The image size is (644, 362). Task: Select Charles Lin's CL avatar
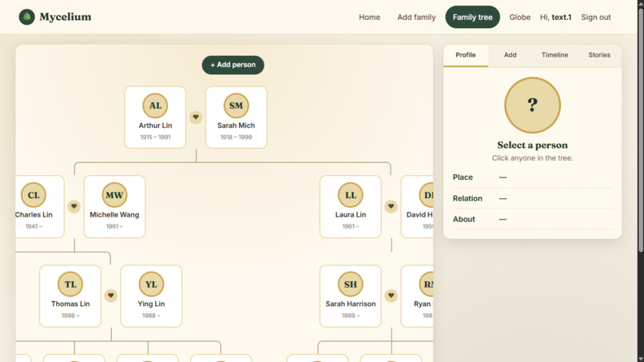[34, 195]
